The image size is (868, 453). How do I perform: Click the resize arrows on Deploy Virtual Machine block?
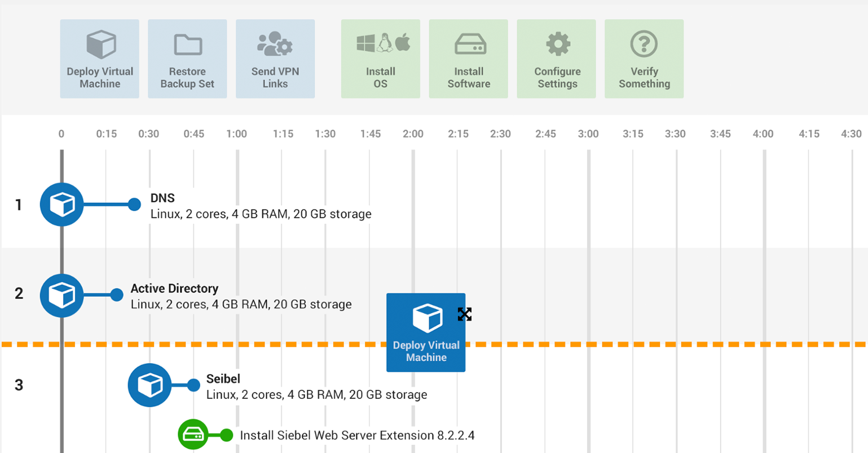coord(464,314)
